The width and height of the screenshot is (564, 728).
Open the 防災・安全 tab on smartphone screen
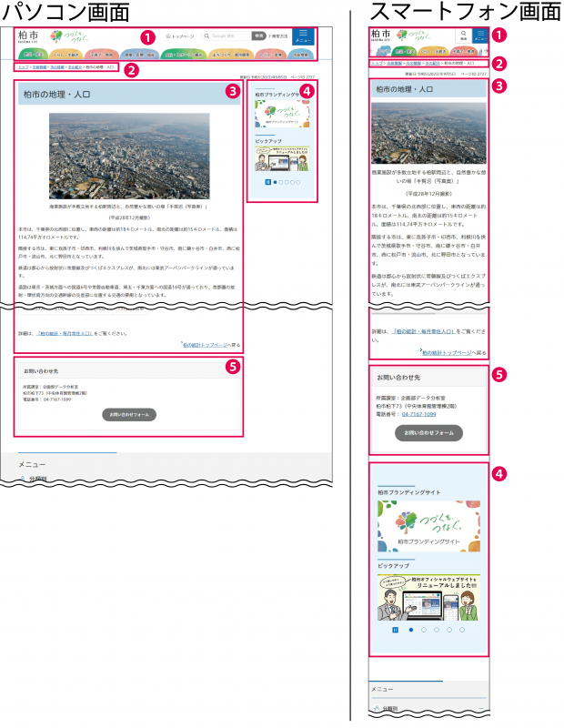tap(404, 52)
